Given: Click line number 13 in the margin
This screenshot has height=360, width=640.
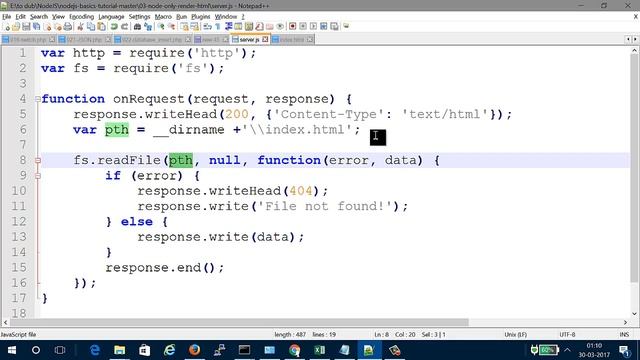Looking at the screenshot, I should tap(19, 237).
